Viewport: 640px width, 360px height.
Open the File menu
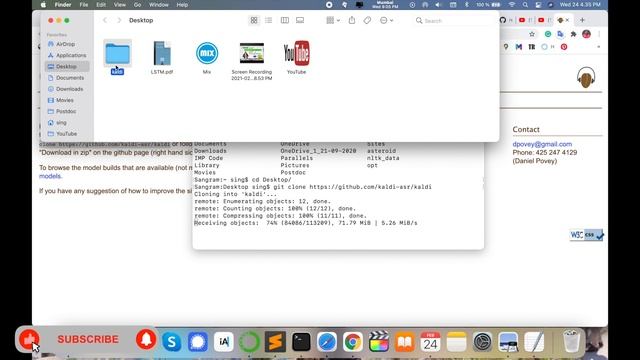(x=84, y=5)
